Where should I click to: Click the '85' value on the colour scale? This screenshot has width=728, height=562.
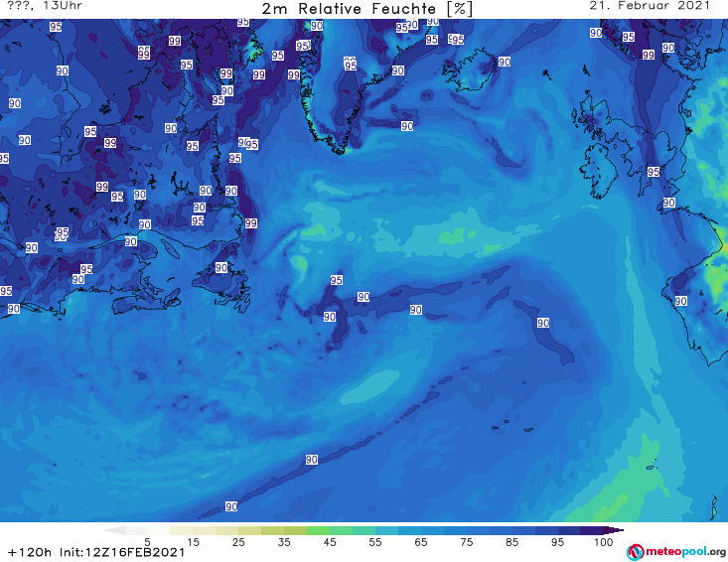pos(512,542)
